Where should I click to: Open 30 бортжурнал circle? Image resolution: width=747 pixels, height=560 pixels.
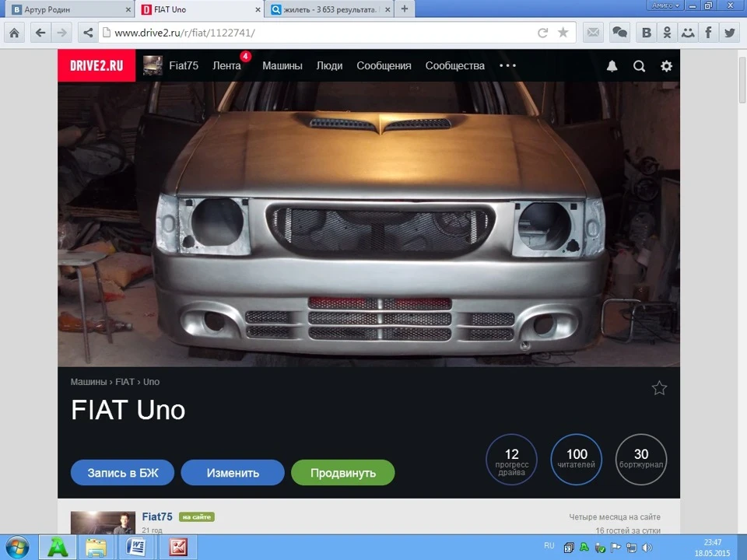coord(641,460)
